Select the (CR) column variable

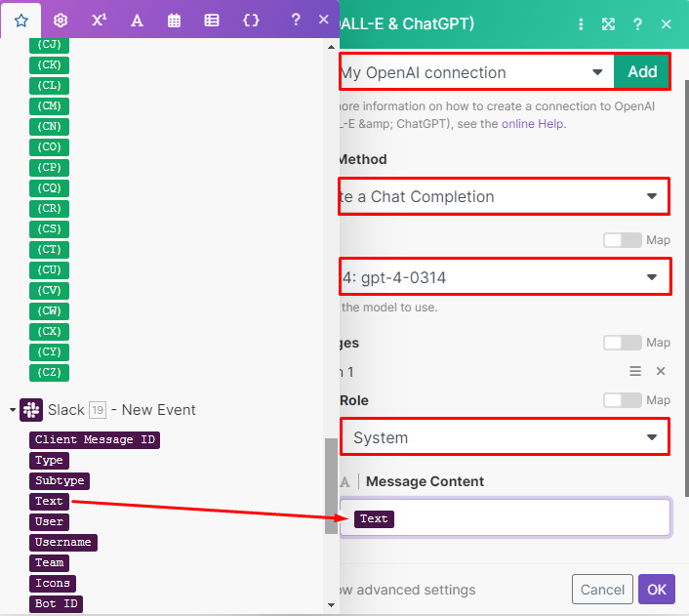point(49,208)
